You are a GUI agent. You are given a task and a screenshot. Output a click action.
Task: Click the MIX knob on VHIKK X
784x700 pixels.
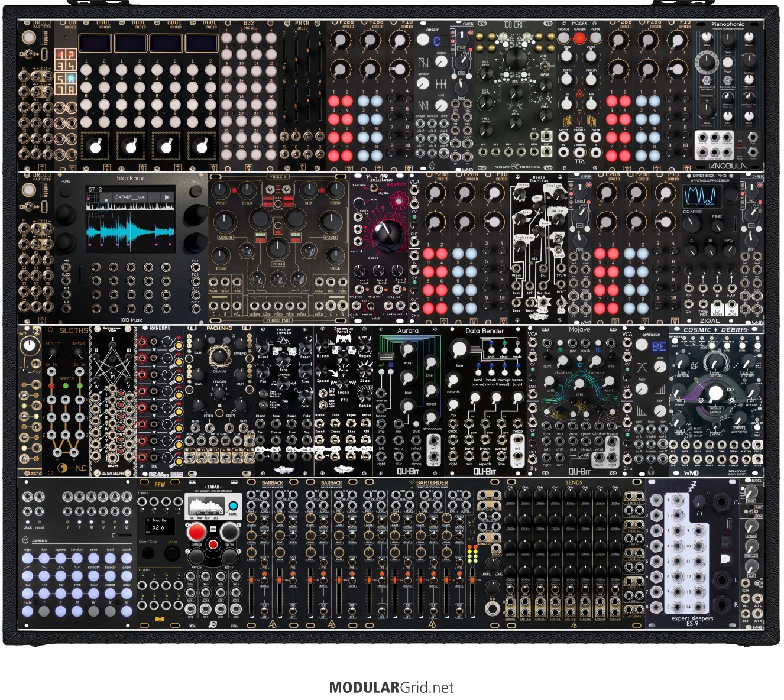click(x=308, y=190)
